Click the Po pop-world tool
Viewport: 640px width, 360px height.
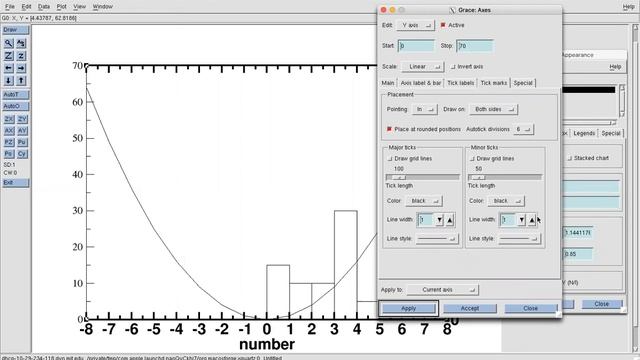pos(9,154)
